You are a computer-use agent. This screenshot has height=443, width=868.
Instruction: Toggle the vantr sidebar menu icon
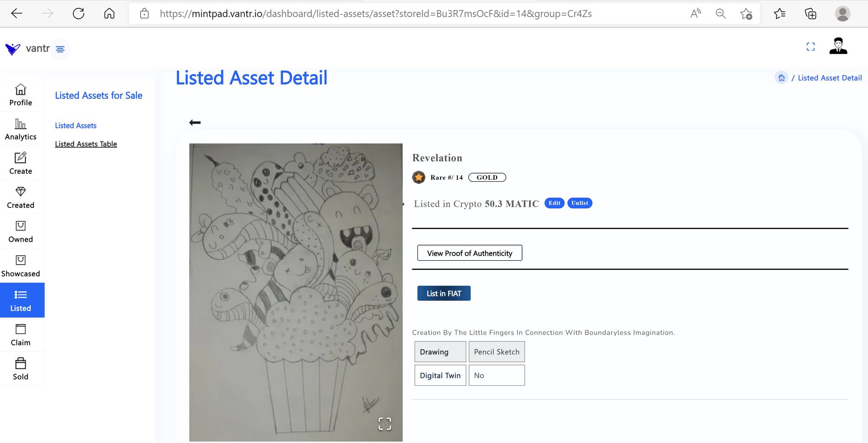point(60,49)
